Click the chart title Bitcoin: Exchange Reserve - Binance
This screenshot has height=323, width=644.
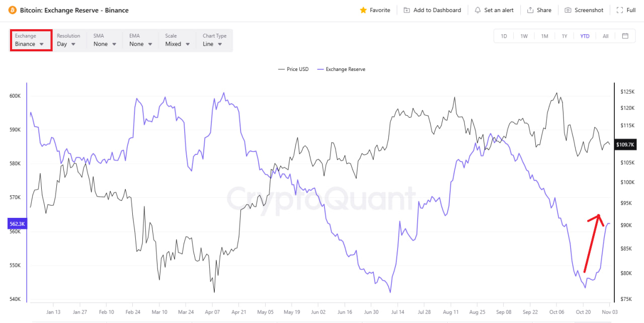pyautogui.click(x=74, y=10)
